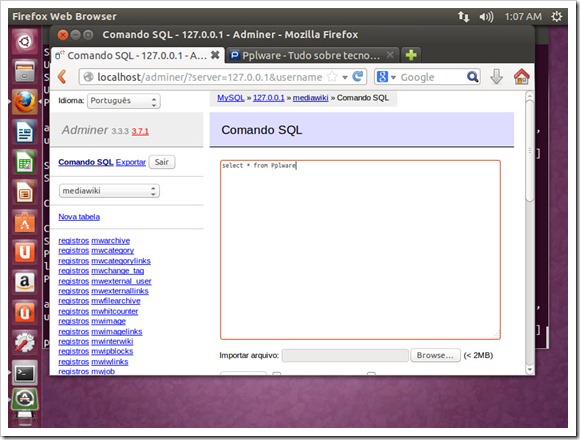Open the mwexternallinks table link
The height and width of the screenshot is (440, 580).
point(120,291)
